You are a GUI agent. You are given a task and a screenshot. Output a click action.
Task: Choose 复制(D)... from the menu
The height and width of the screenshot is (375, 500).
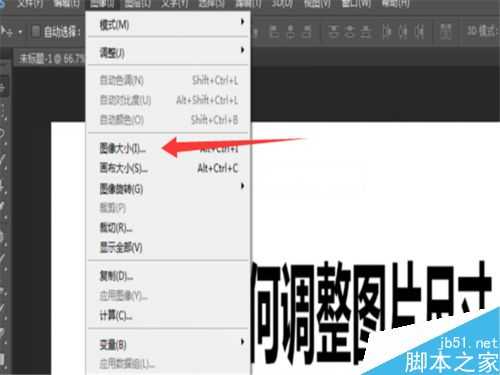point(168,276)
